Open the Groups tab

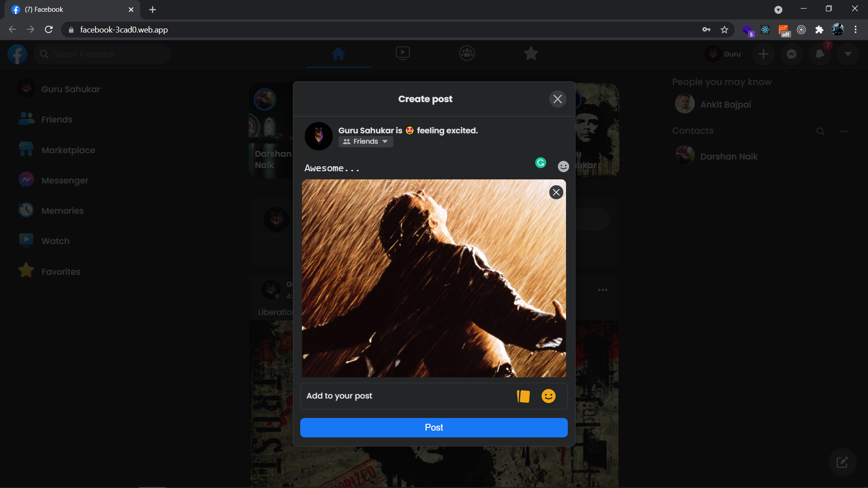(x=467, y=54)
